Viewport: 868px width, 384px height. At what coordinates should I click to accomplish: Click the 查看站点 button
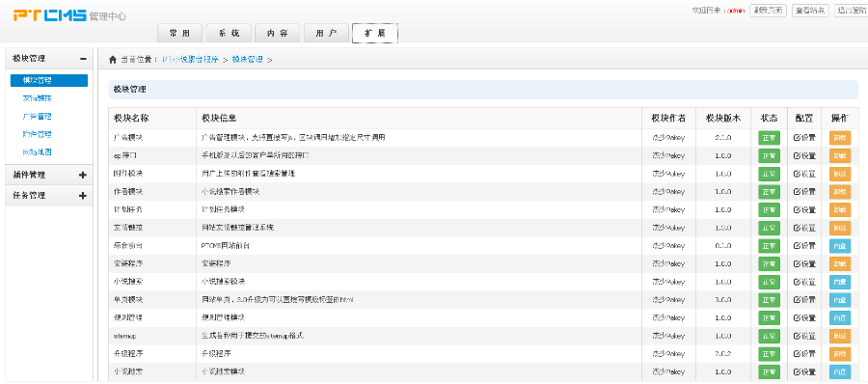[x=810, y=11]
